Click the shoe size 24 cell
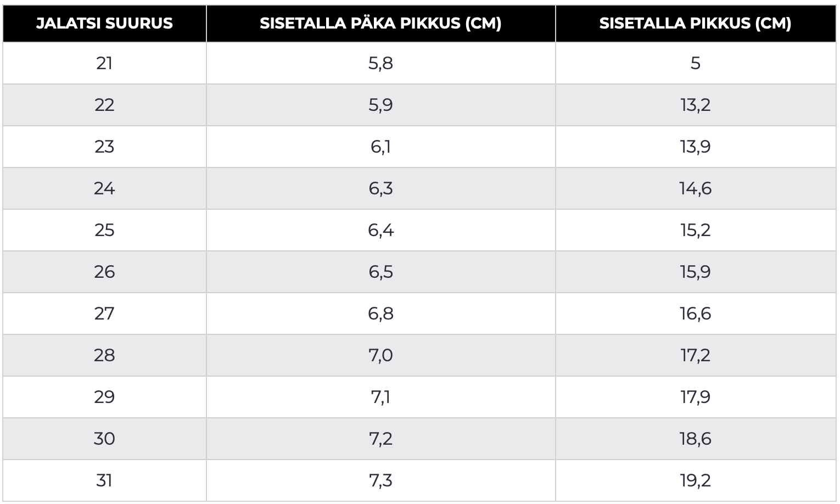840x504 pixels. pos(104,189)
